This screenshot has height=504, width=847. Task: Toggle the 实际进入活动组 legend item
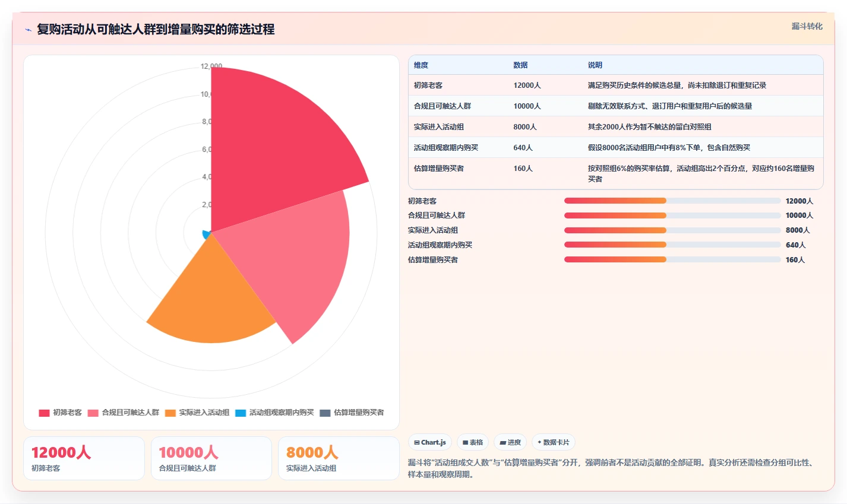(197, 413)
